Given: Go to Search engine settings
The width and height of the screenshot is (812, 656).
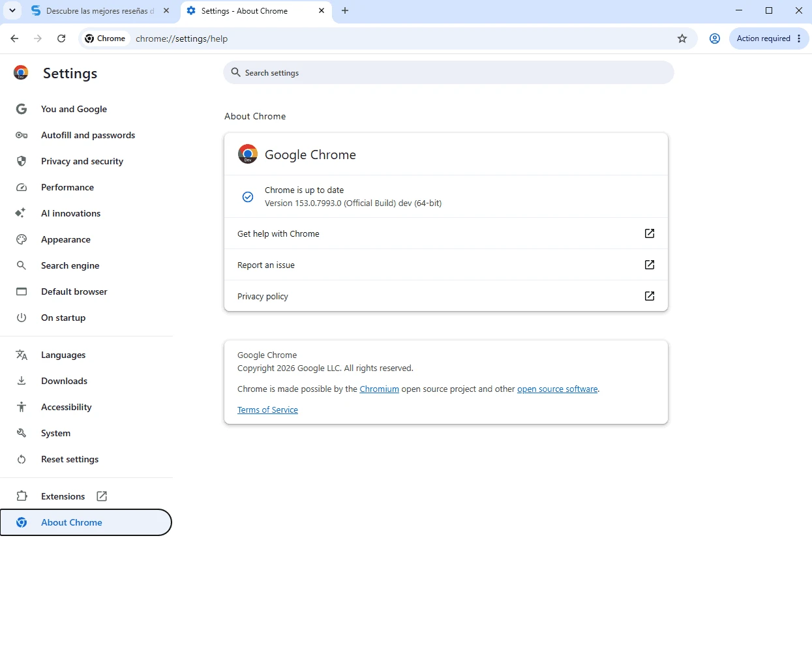Looking at the screenshot, I should (86, 265).
